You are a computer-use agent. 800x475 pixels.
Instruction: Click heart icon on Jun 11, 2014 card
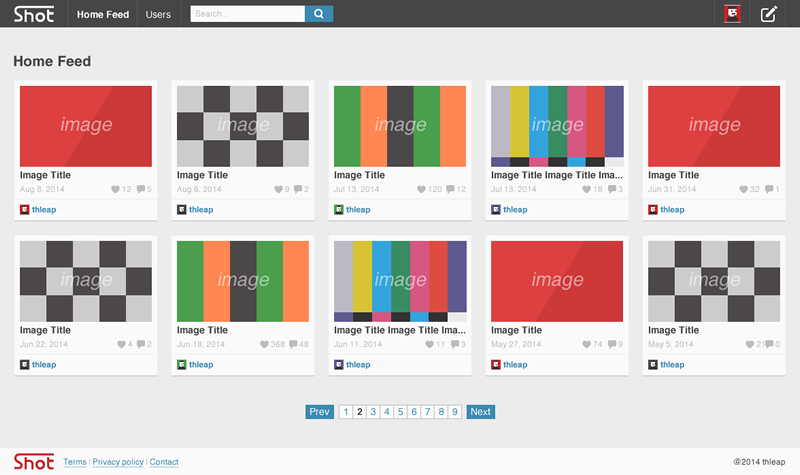coord(429,344)
